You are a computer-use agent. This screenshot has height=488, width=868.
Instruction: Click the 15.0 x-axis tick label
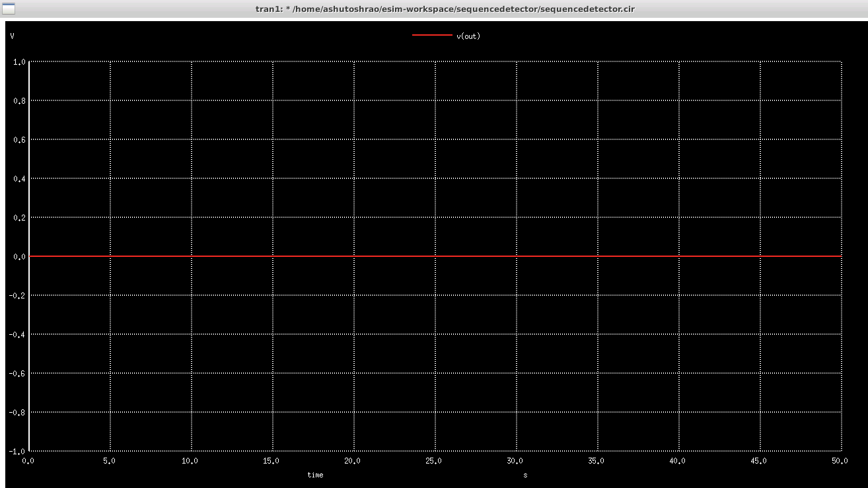pos(272,462)
